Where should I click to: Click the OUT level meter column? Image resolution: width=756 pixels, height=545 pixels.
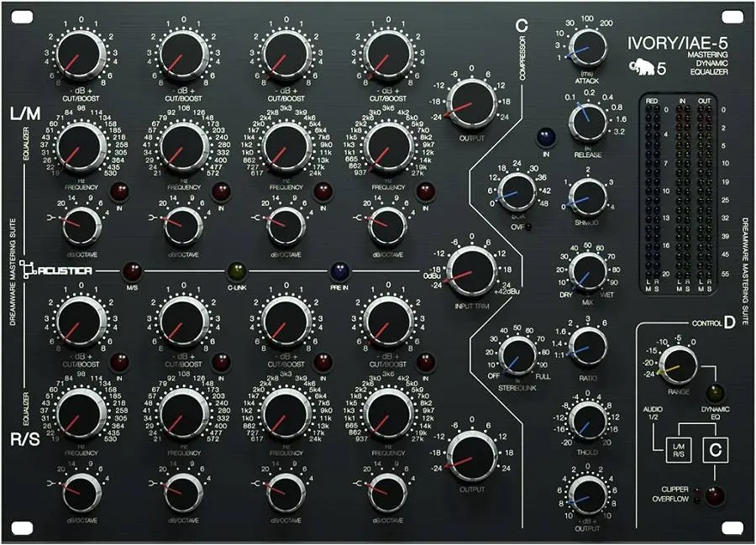705,191
